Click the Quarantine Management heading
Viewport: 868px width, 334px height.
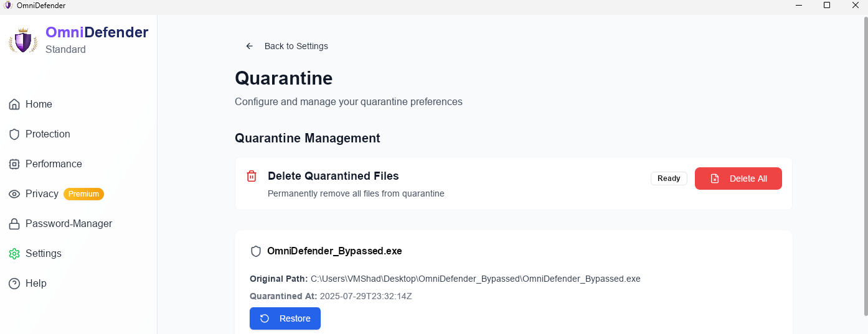(x=308, y=138)
